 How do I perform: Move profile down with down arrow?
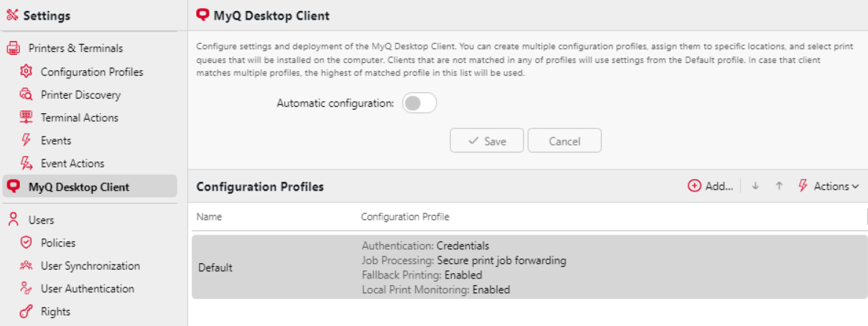[x=755, y=186]
